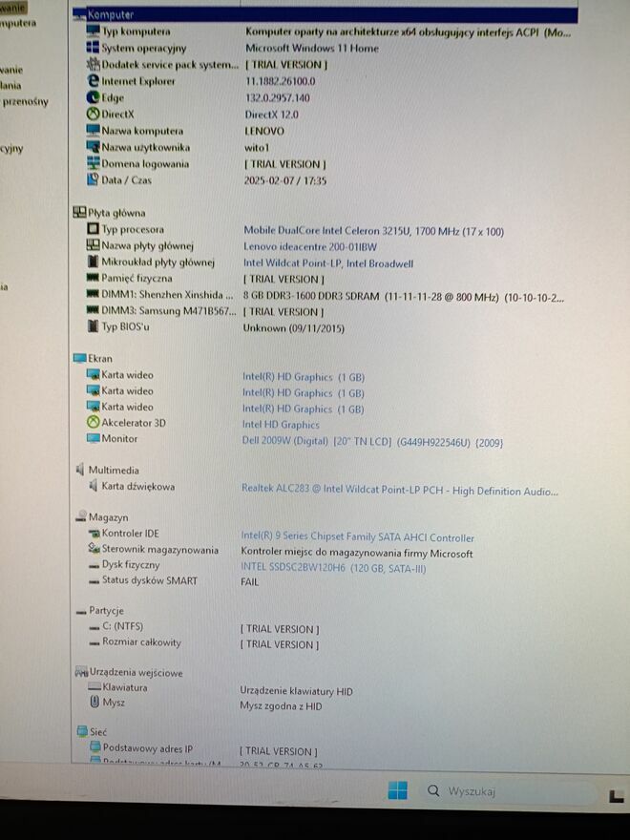
Task: Select Sterownik magazynowania row label
Action: [x=160, y=549]
